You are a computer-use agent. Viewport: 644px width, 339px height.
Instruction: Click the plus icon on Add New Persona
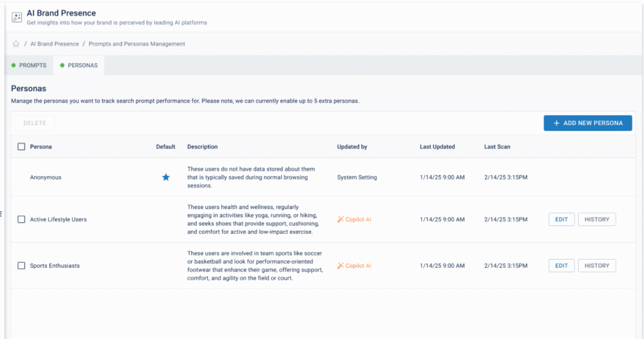click(557, 123)
